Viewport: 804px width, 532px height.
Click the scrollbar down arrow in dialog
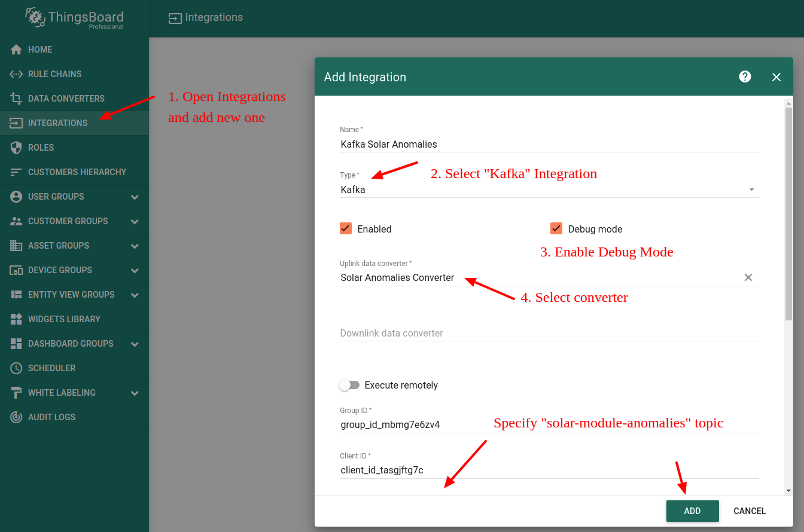(788, 491)
